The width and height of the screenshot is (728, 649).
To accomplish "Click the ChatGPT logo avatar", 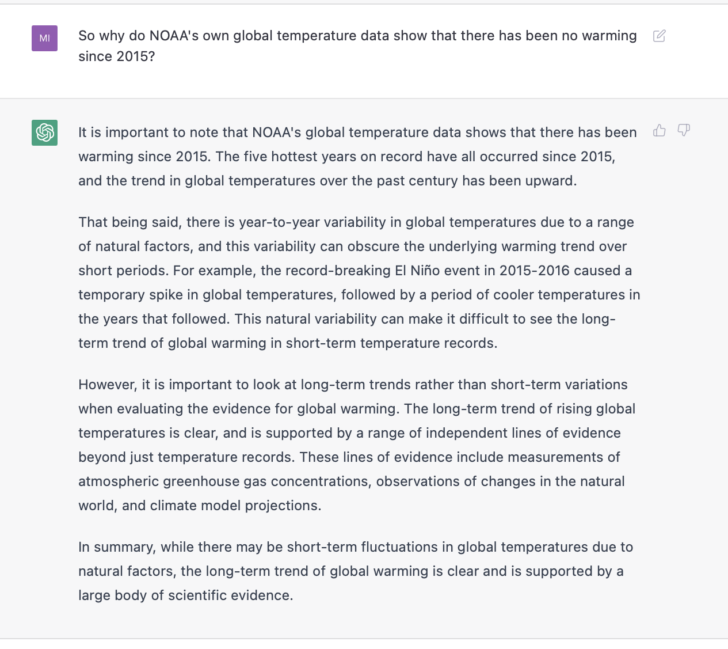I will (44, 132).
